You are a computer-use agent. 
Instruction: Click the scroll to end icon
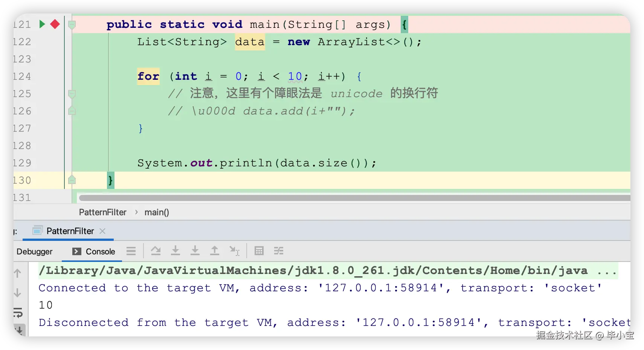[19, 330]
